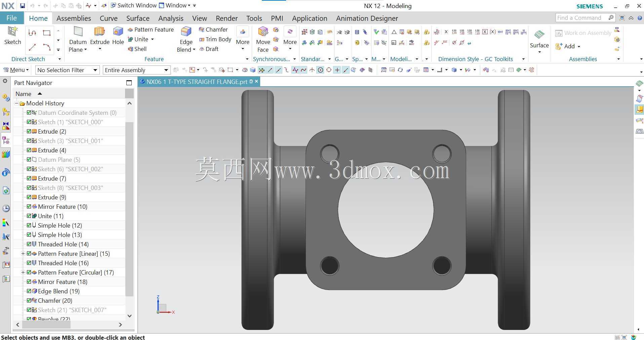
Task: Toggle the Datum Plane (5) checkbox
Action: point(29,159)
